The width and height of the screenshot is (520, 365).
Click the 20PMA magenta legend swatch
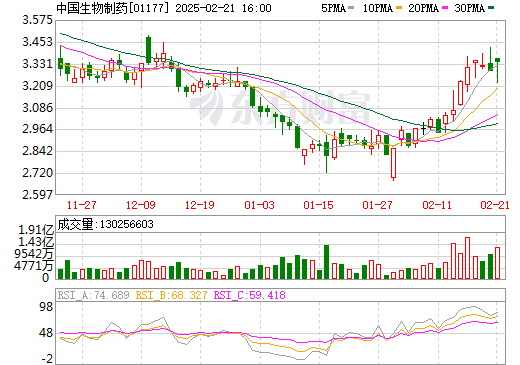(x=445, y=8)
